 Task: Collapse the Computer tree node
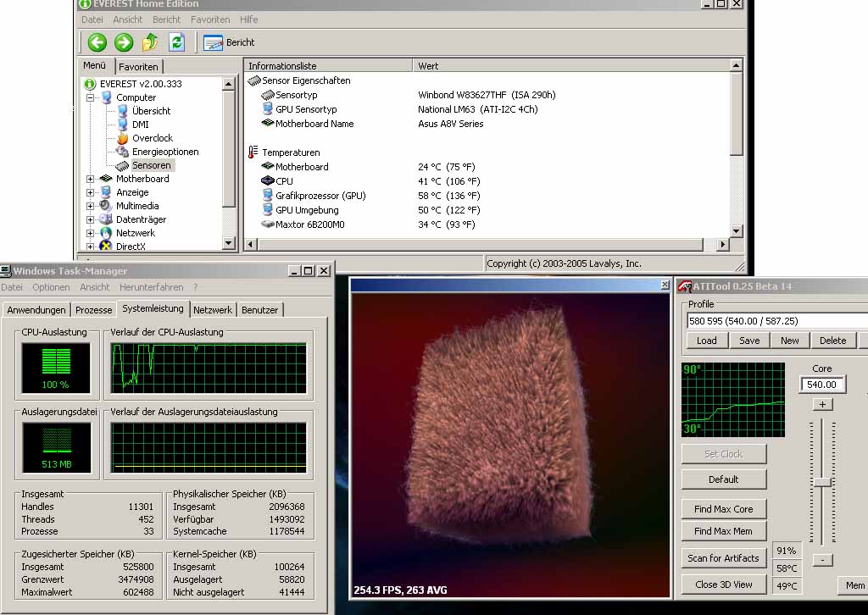(x=91, y=97)
